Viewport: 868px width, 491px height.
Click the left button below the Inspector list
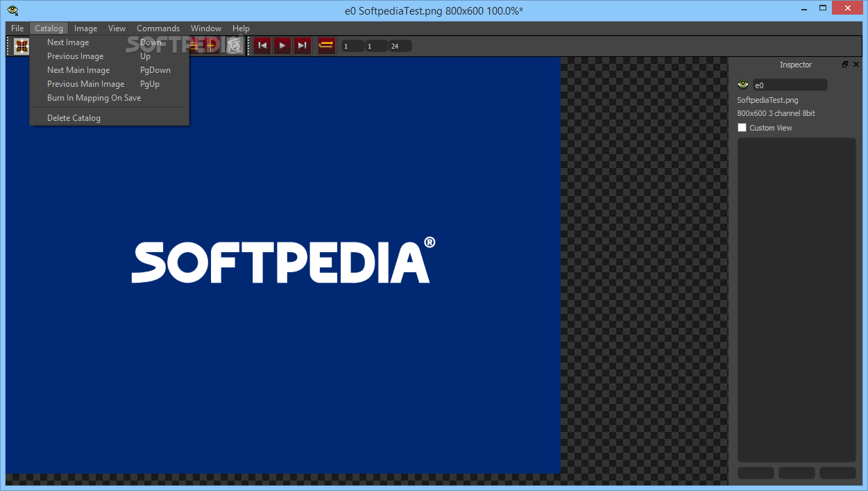click(756, 473)
